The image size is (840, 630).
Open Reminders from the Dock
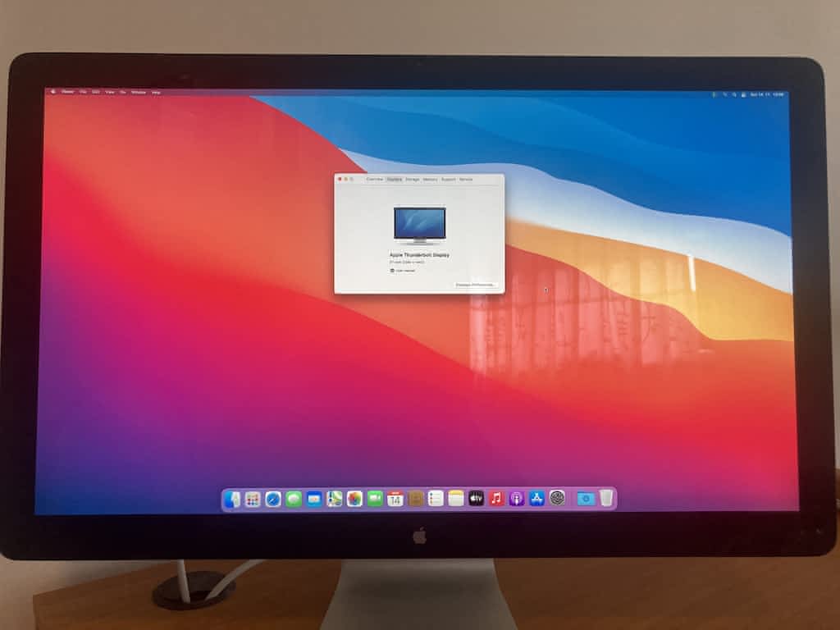(436, 500)
